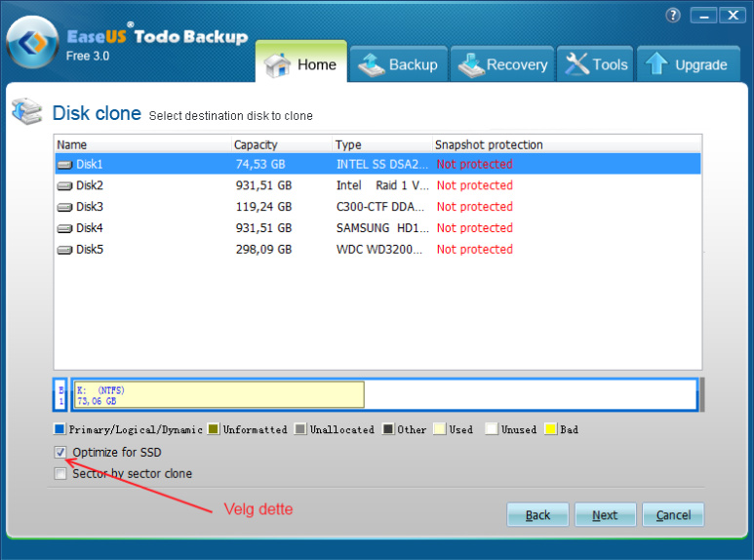Click the Recovery tab drive icon
This screenshot has height=560, width=754.
[x=471, y=65]
